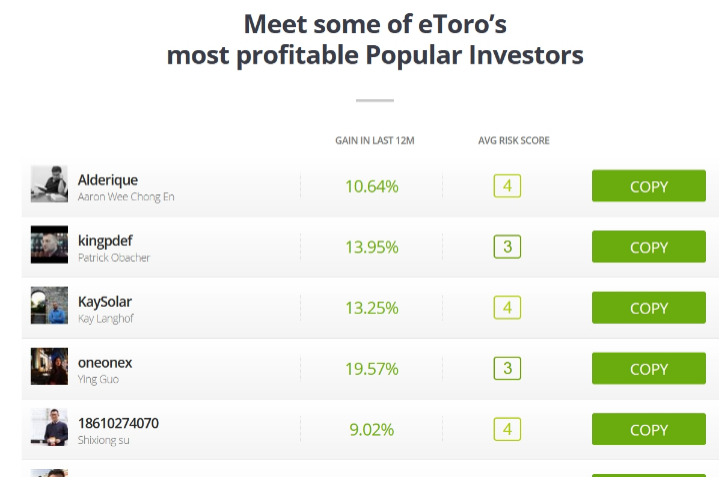
Task: Click oneonex's risk score 3 badge
Action: (507, 368)
